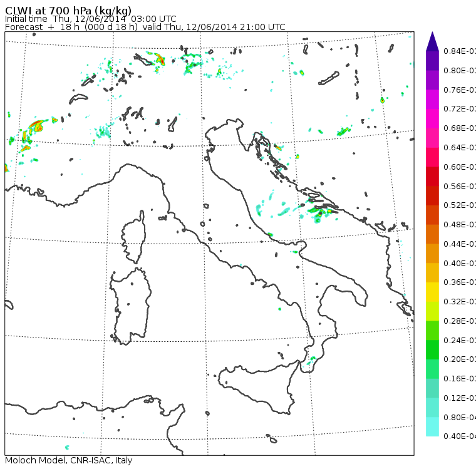Click the legend label 0.20E-03
Viewport: 476px width, 469px height.
pos(460,359)
